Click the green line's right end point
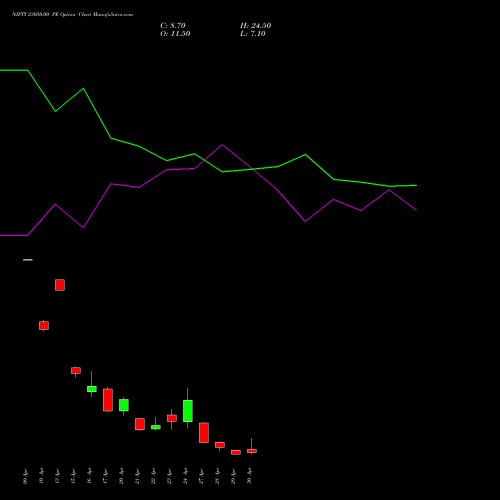500x500 pixels. pos(416,185)
